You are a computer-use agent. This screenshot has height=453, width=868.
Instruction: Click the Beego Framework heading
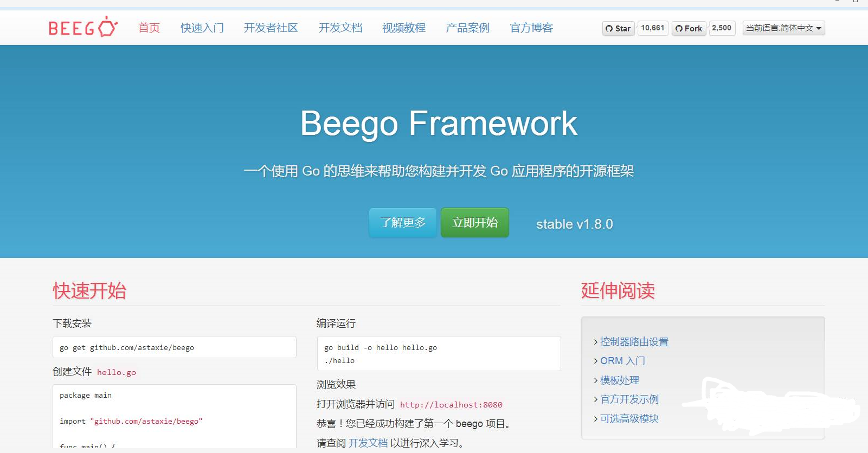439,124
